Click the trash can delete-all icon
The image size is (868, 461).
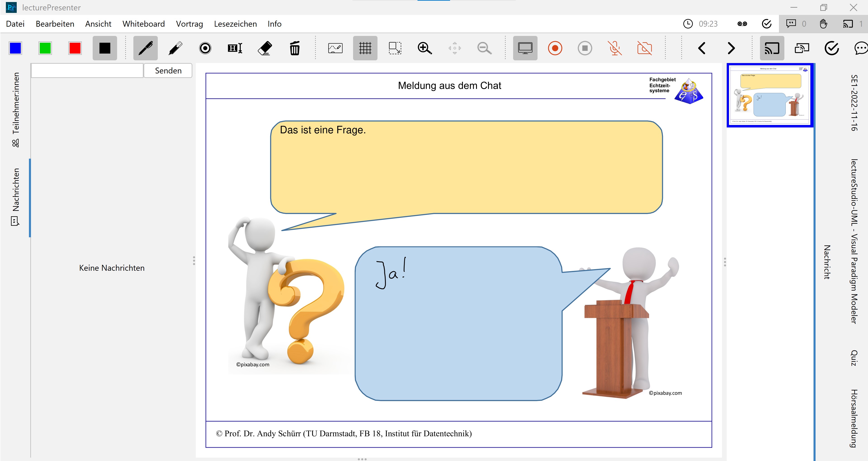click(295, 48)
